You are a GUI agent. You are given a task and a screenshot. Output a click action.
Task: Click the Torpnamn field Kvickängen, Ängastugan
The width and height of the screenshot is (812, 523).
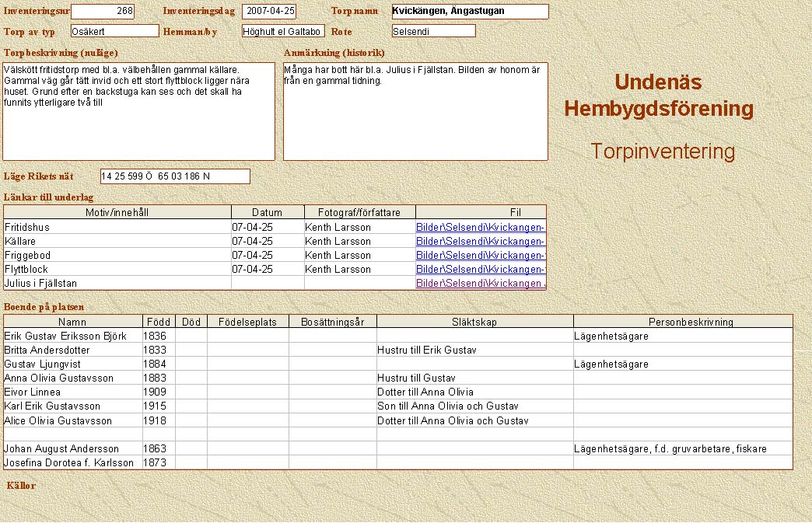tap(470, 12)
